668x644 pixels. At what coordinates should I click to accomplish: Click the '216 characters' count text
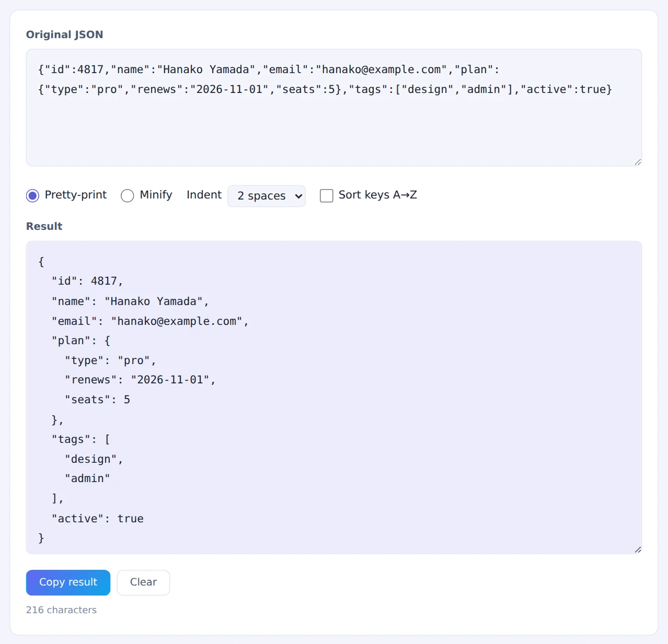(x=61, y=610)
